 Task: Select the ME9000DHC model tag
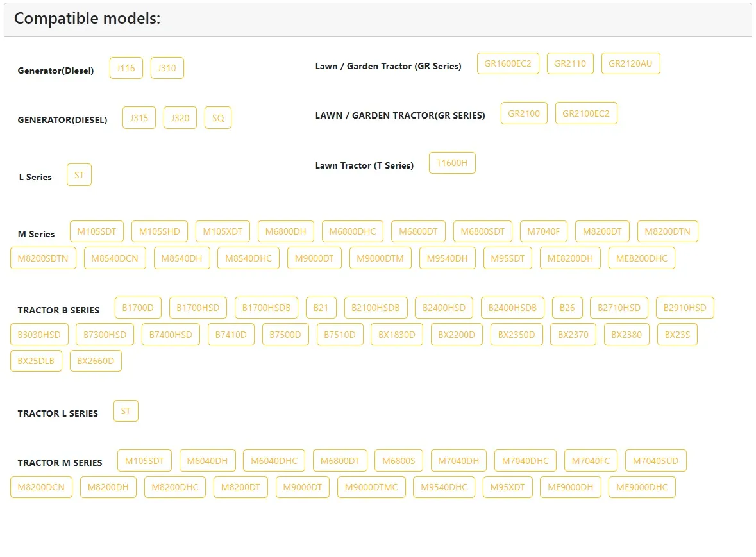[x=642, y=487]
